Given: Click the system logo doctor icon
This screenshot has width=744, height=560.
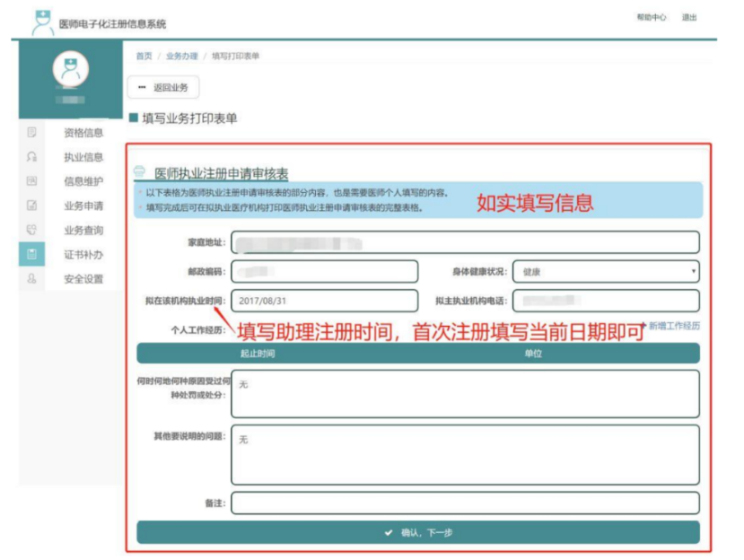Looking at the screenshot, I should pyautogui.click(x=42, y=22).
